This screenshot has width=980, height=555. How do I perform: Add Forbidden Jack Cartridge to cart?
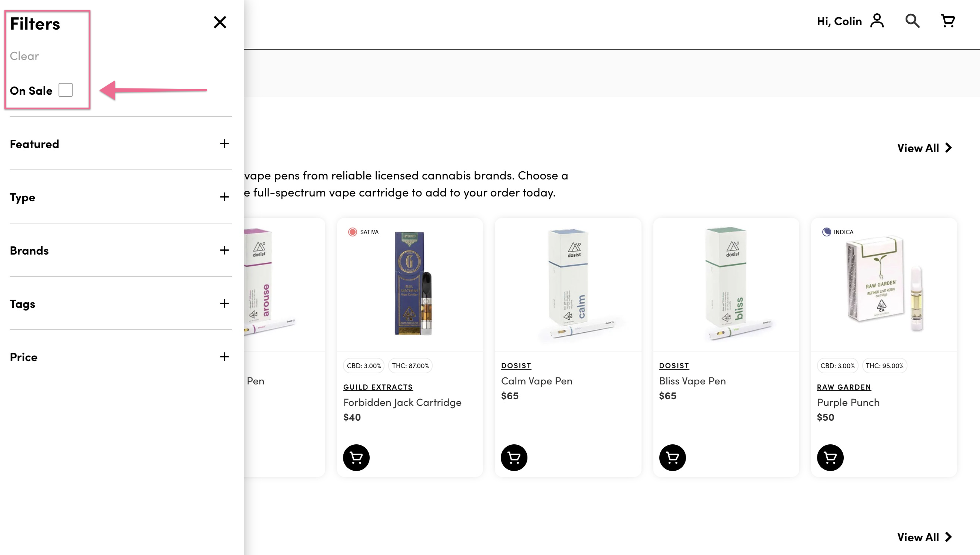tap(356, 457)
